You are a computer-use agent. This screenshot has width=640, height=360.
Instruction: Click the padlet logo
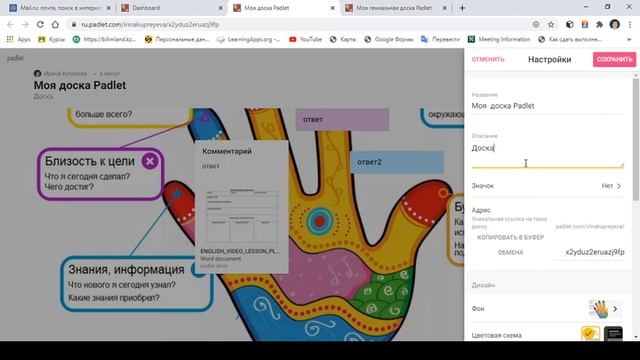click(15, 58)
